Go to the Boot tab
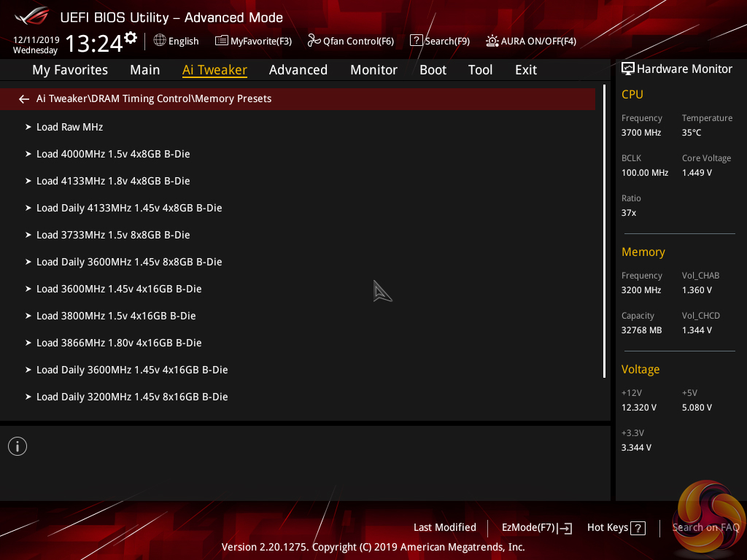 [433, 70]
